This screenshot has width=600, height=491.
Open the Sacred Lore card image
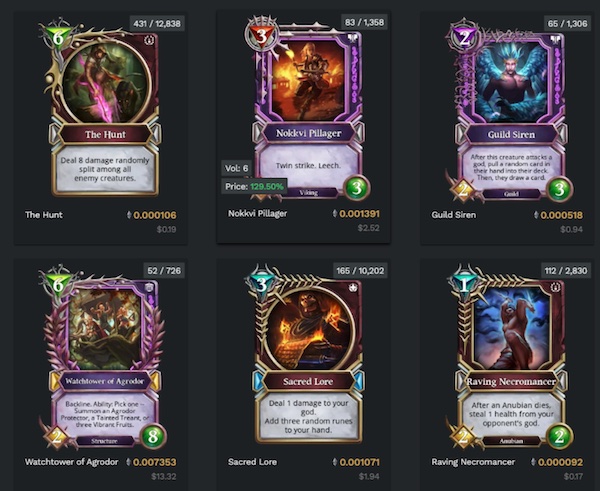pyautogui.click(x=308, y=354)
